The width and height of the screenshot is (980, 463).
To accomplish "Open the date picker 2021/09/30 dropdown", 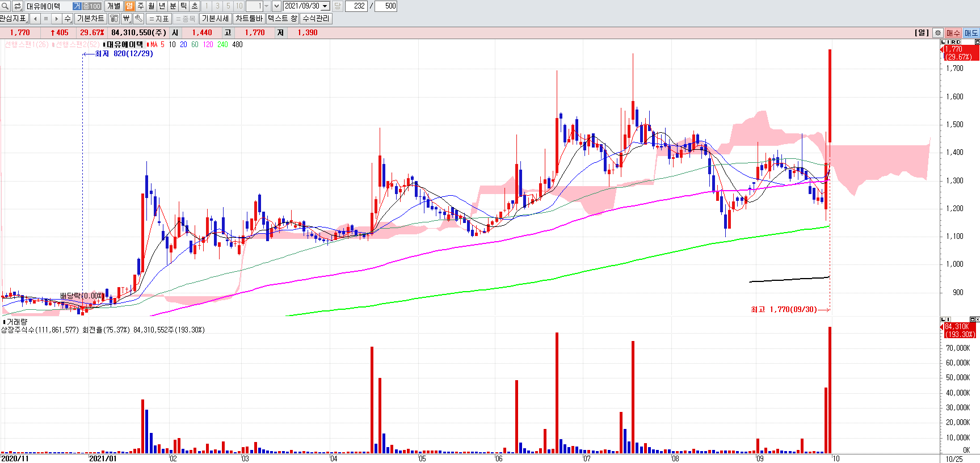I will pos(325,6).
